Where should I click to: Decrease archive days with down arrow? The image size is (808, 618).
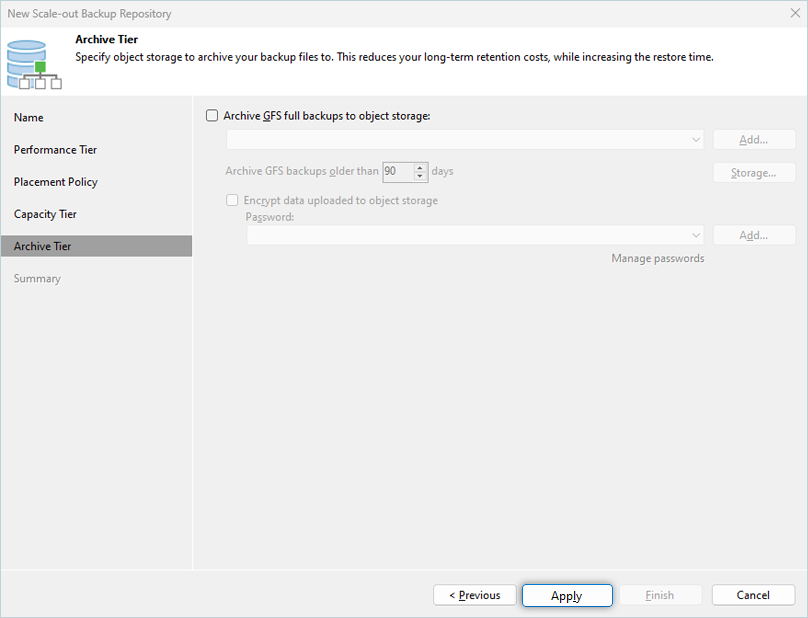tap(420, 176)
